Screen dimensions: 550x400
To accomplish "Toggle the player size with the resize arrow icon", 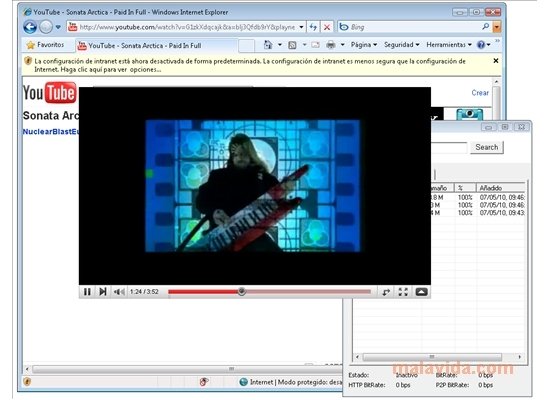I will pos(386,292).
